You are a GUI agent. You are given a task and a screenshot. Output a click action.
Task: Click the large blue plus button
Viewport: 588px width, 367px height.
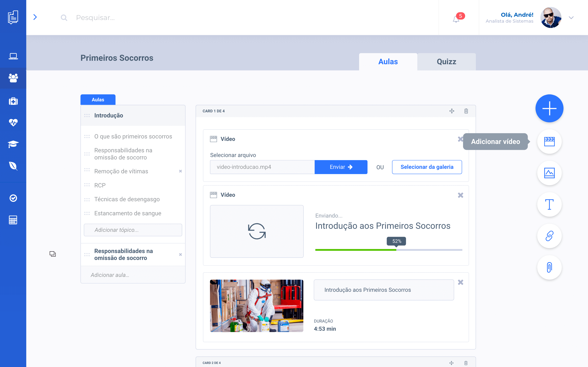[x=549, y=108]
